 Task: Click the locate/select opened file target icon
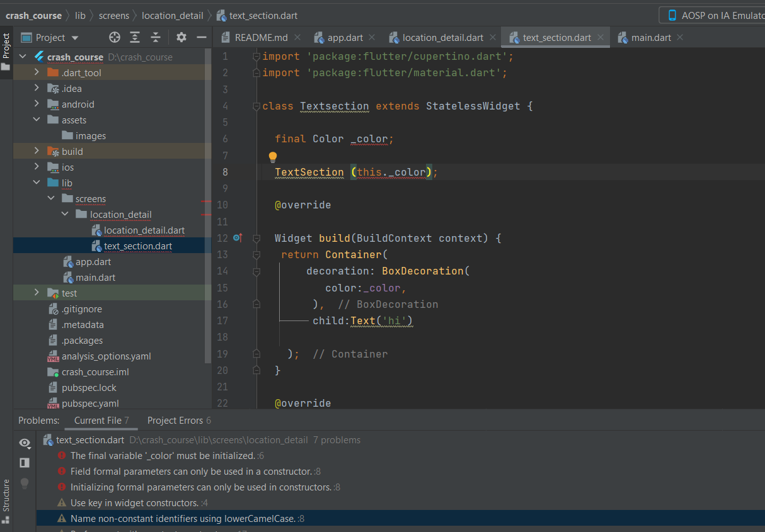pos(114,37)
